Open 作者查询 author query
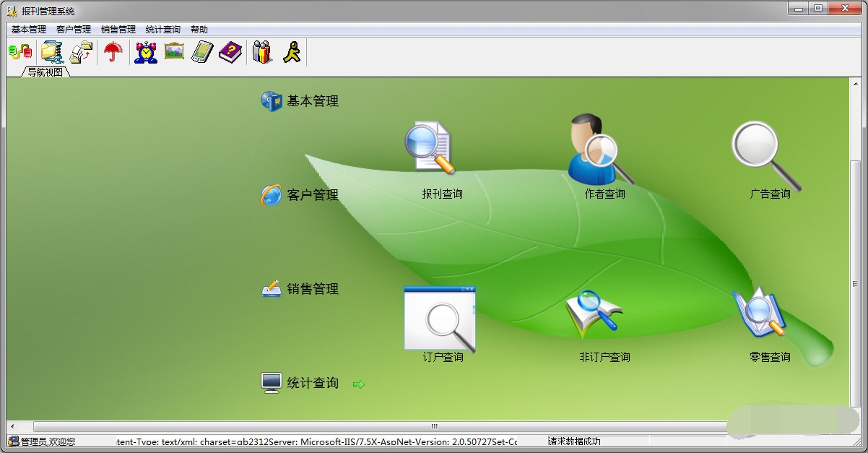This screenshot has height=453, width=868. click(600, 150)
